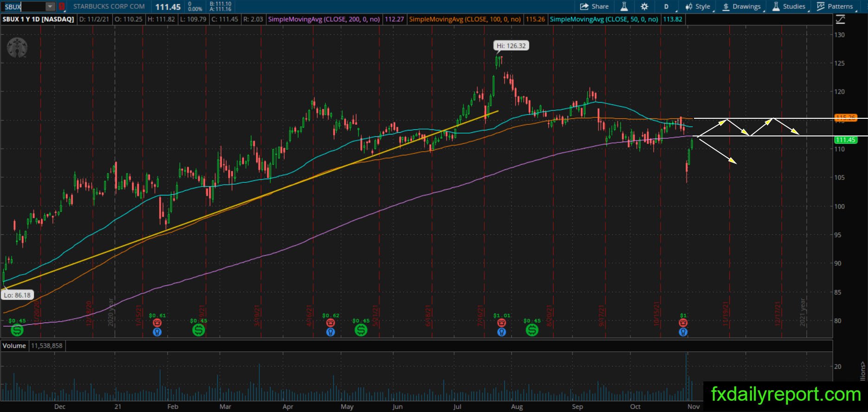Open chart settings gear icon
Image resolution: width=868 pixels, height=412 pixels.
[x=644, y=6]
